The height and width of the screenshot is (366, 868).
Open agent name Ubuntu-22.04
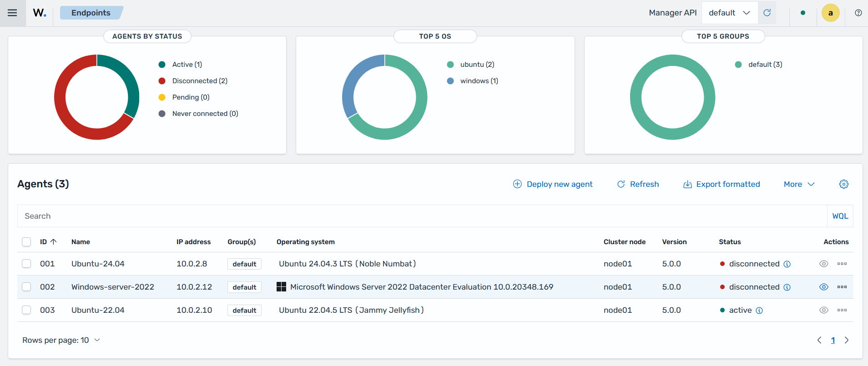pyautogui.click(x=98, y=310)
